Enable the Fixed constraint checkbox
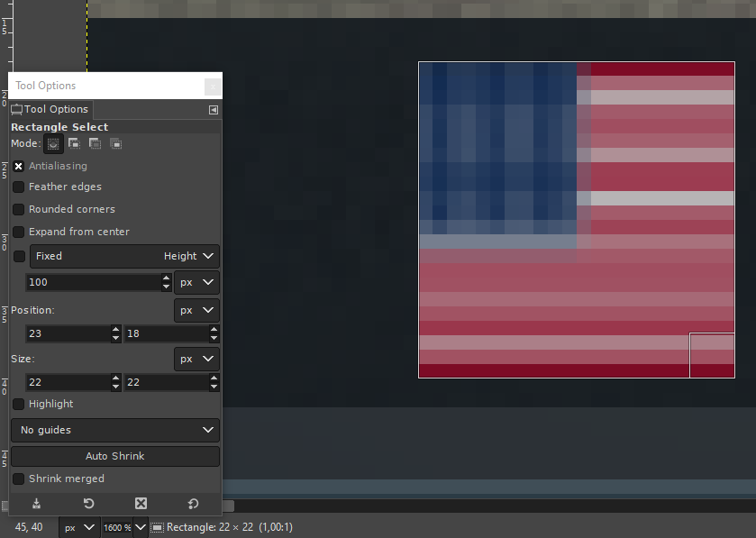Viewport: 756px width, 538px height. [19, 256]
